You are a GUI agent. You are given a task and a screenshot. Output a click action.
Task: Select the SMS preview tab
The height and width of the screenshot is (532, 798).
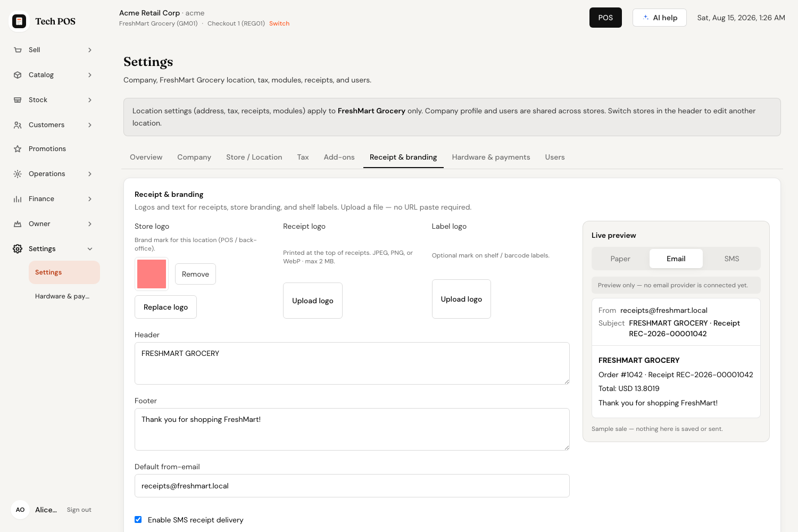click(731, 259)
